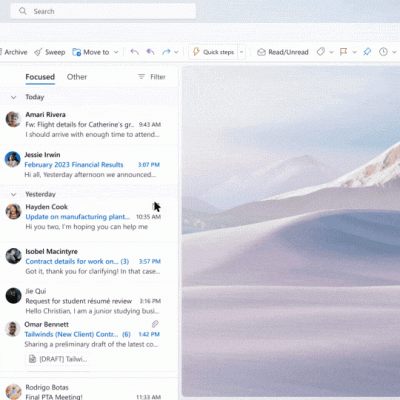Open the Filter menu
The width and height of the screenshot is (400, 400).
[x=152, y=77]
